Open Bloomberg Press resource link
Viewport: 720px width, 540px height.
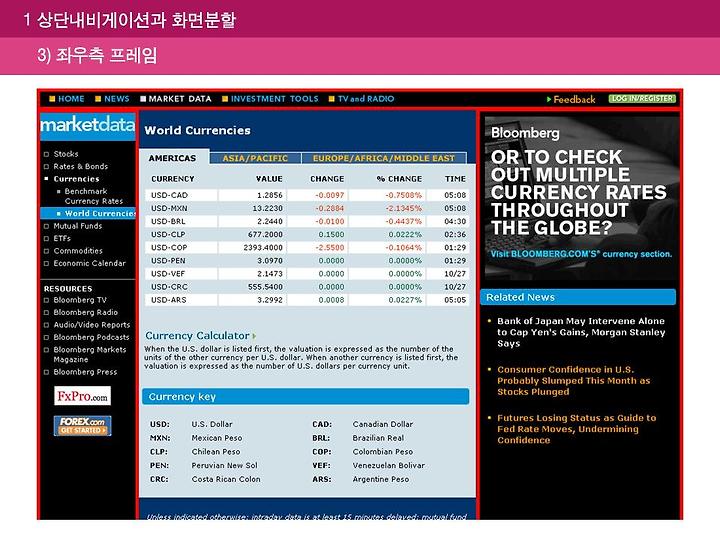[x=85, y=372]
